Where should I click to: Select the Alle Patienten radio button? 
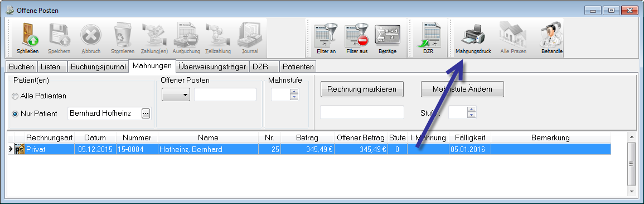tap(15, 96)
